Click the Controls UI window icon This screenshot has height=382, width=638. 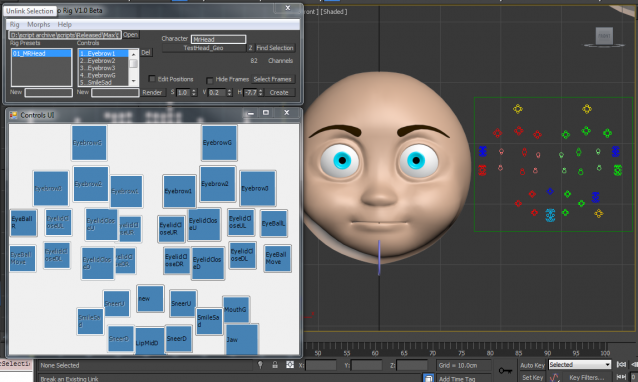tap(13, 115)
